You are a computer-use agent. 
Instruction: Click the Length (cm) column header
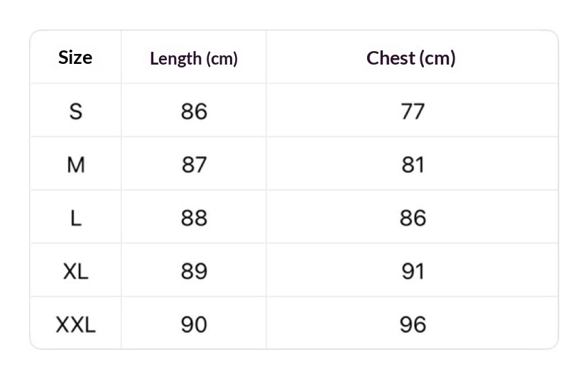[x=193, y=58]
